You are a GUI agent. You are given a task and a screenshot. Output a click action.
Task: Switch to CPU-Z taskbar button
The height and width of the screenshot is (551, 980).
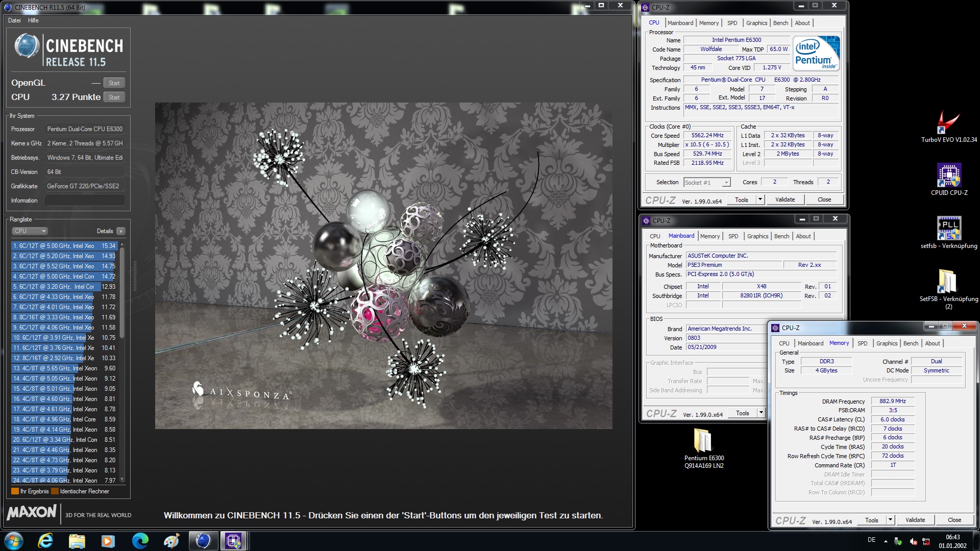[234, 541]
